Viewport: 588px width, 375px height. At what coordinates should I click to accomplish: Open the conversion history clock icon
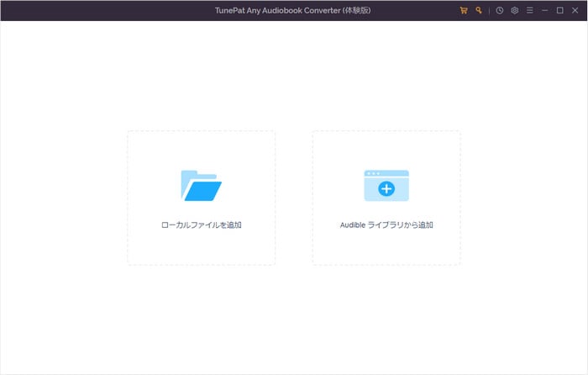pyautogui.click(x=500, y=11)
